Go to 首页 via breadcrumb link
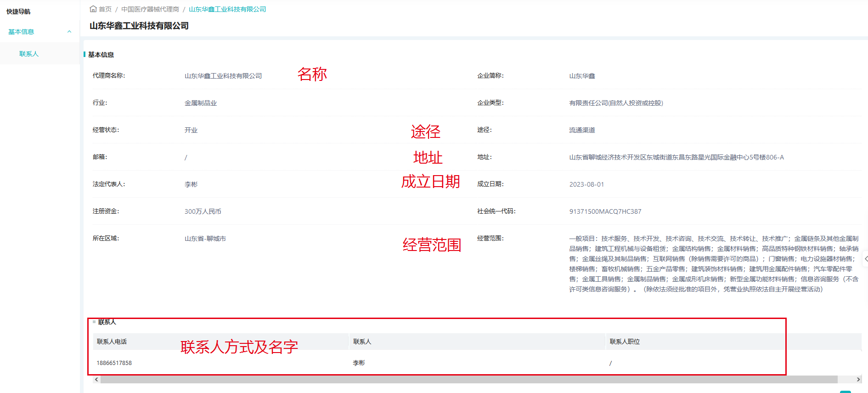The image size is (868, 393). tap(105, 9)
